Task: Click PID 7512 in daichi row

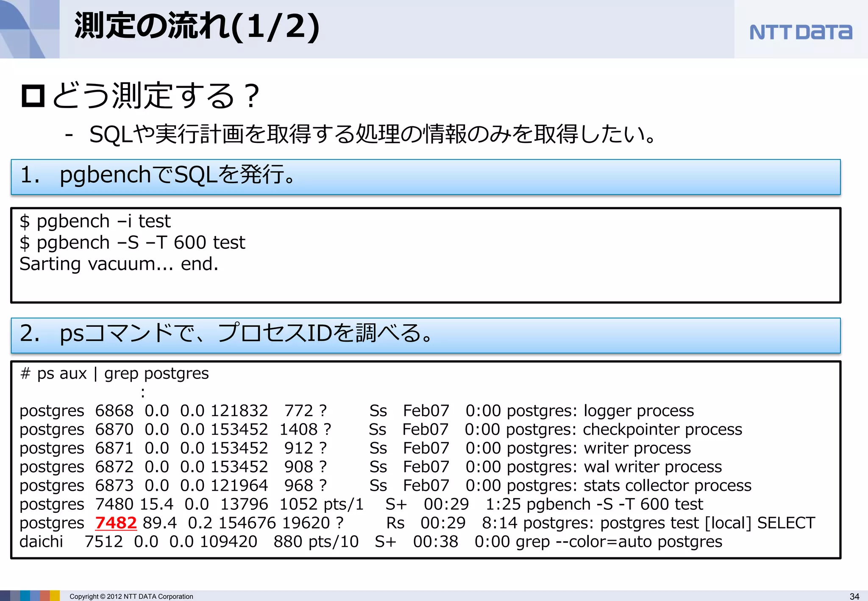Action: 103,541
